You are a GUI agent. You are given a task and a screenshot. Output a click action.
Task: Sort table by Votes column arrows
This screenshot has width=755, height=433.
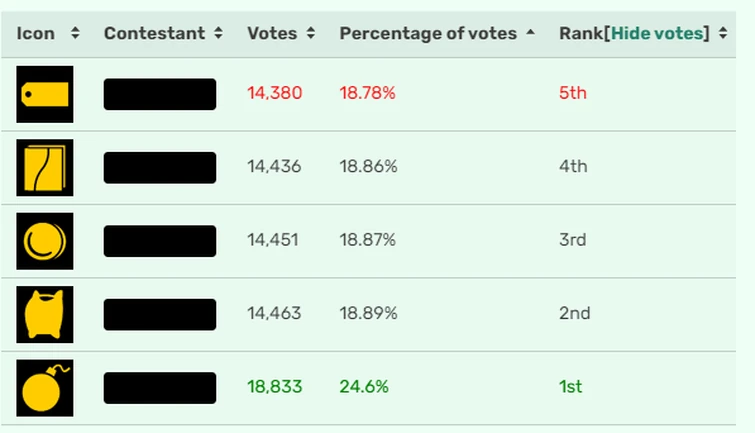(310, 34)
